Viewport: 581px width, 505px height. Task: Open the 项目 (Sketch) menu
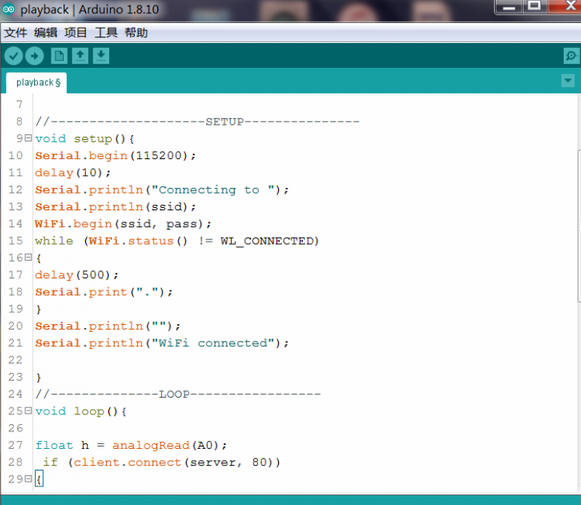[76, 33]
